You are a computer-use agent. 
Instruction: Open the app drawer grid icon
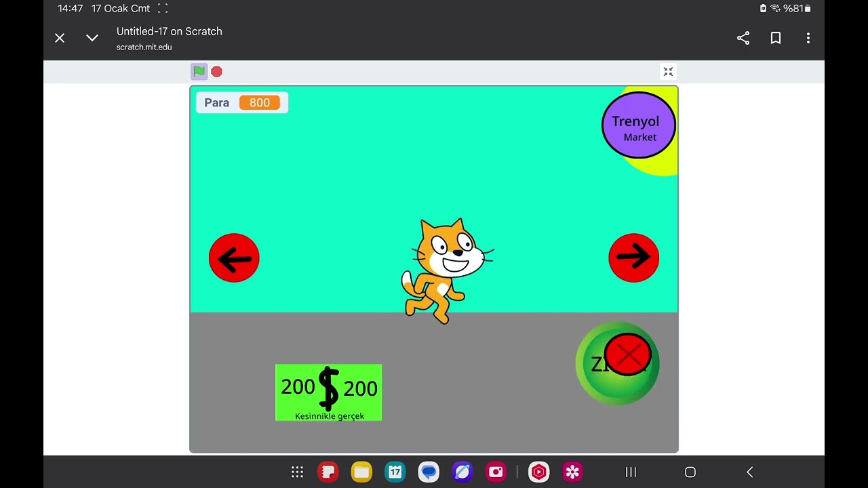[297, 472]
